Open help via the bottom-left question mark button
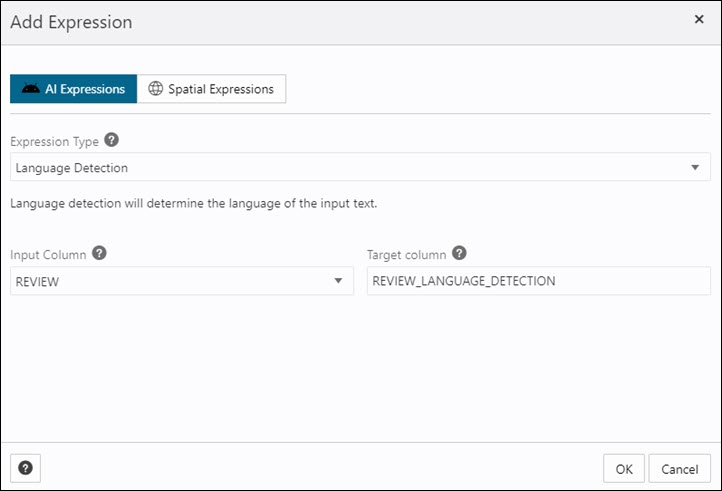The height and width of the screenshot is (491, 722). click(26, 467)
